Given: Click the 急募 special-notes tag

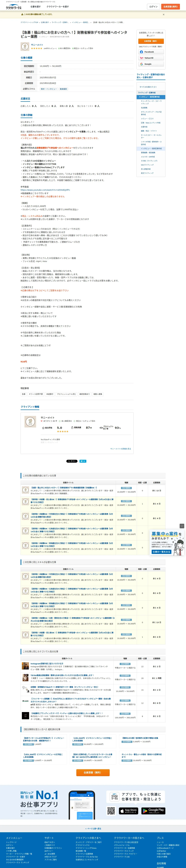Looking at the screenshot, I should 24,394.
